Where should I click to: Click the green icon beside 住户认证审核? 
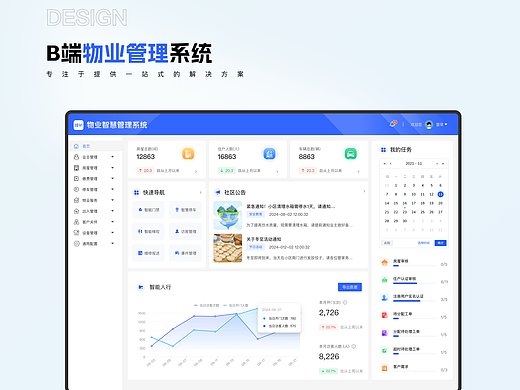(384, 280)
